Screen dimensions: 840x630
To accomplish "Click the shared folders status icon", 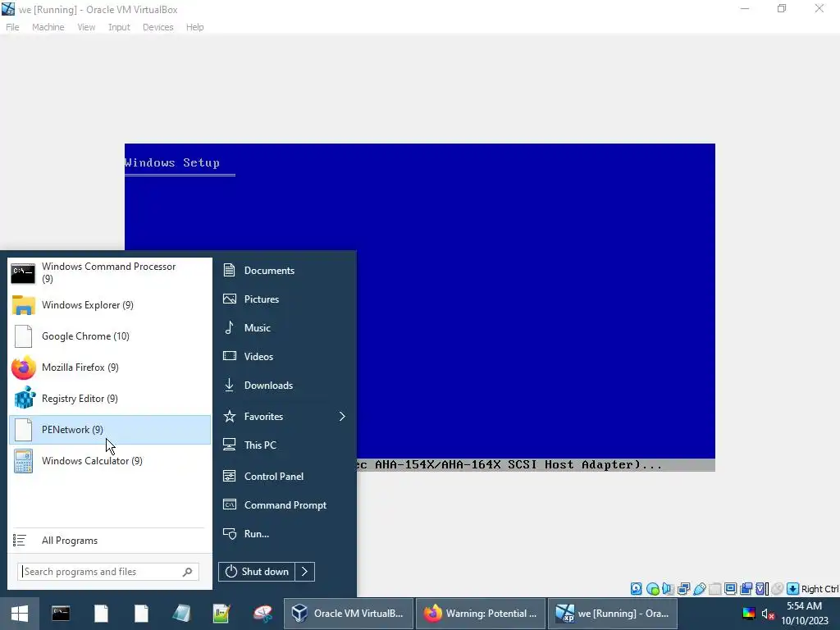I will click(714, 589).
